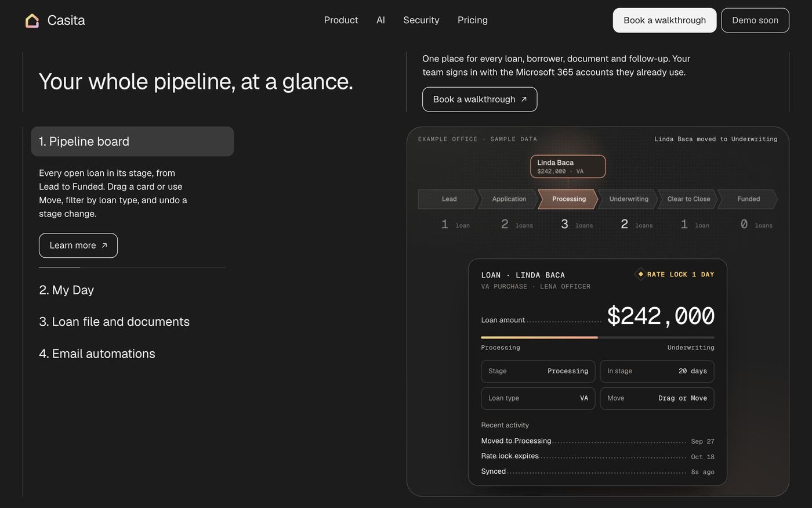
Task: Click the 'EXAMPLE OFFICE · SAMPLE DATA' label
Action: (x=477, y=139)
